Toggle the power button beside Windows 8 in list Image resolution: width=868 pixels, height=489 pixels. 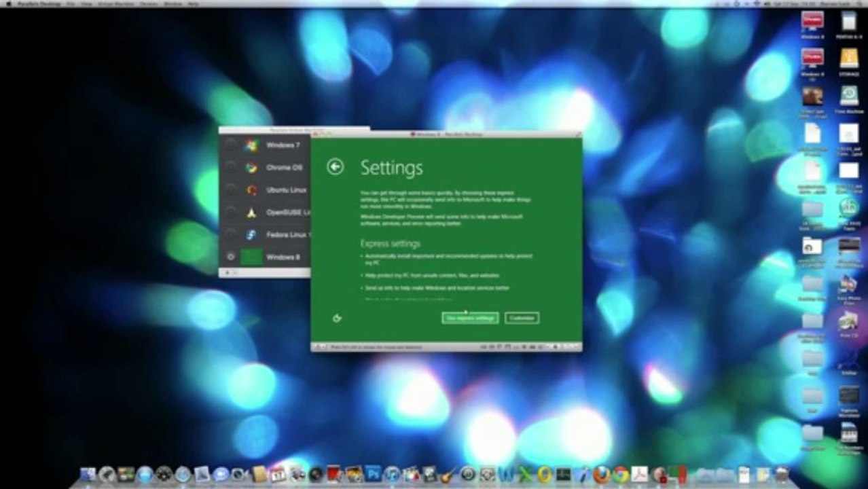point(231,257)
